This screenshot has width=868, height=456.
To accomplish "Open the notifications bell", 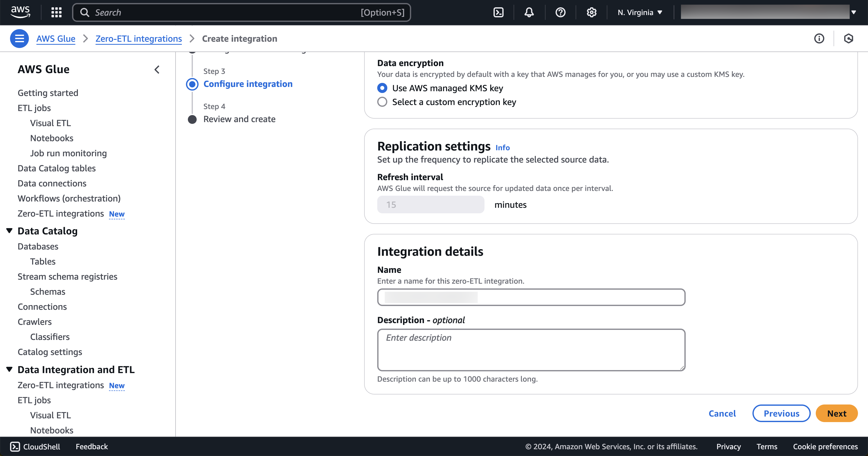I will coord(529,13).
